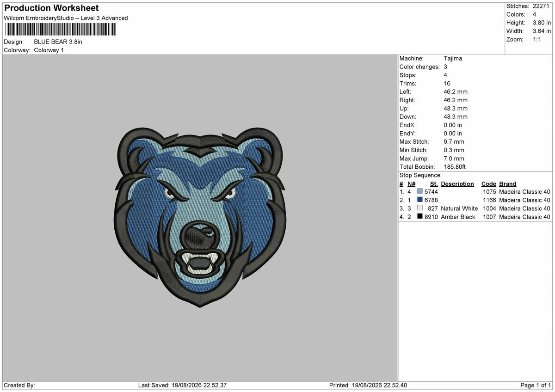This screenshot has width=555, height=392.
Task: Select the Max Jump value '7.0 mm'
Action: click(x=454, y=158)
